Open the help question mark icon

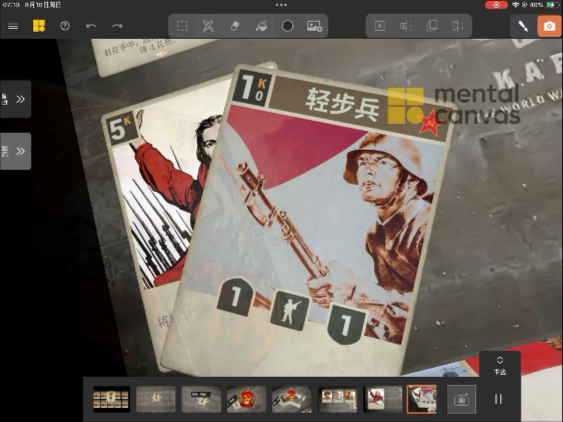coord(65,26)
